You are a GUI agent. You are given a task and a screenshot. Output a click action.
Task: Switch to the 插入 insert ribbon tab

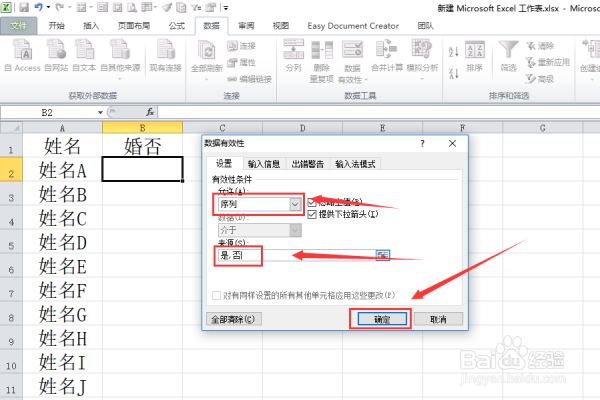click(x=91, y=26)
